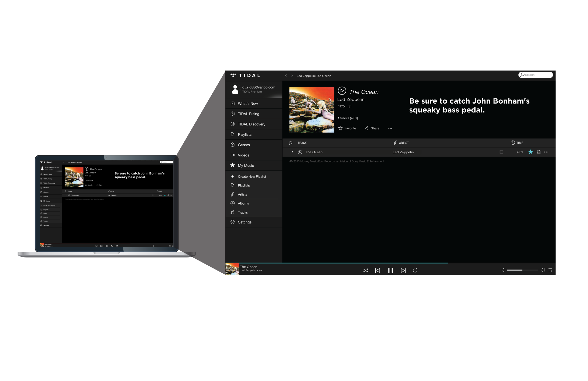This screenshot has height=381, width=588.
Task: Open Playlists below TIDAL Discovery, enlarged sidebar
Action: (x=254, y=135)
